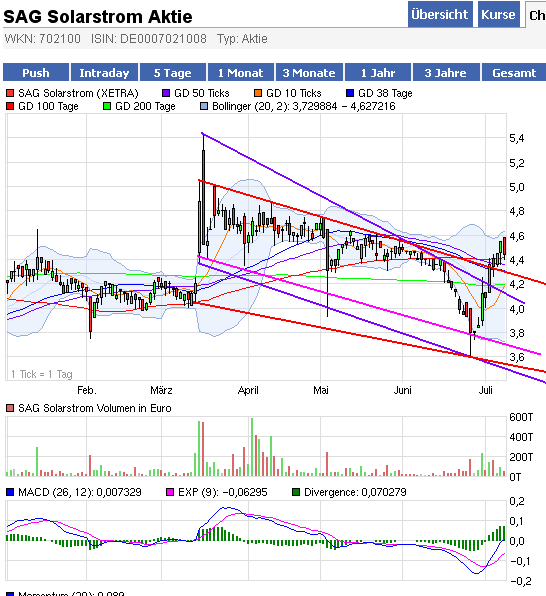Click the magenta EXP (9) swatch
546x596 pixels.
[x=170, y=492]
